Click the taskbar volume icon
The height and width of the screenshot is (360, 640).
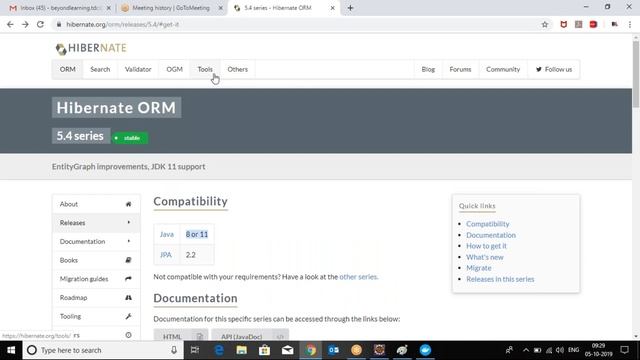(560, 350)
